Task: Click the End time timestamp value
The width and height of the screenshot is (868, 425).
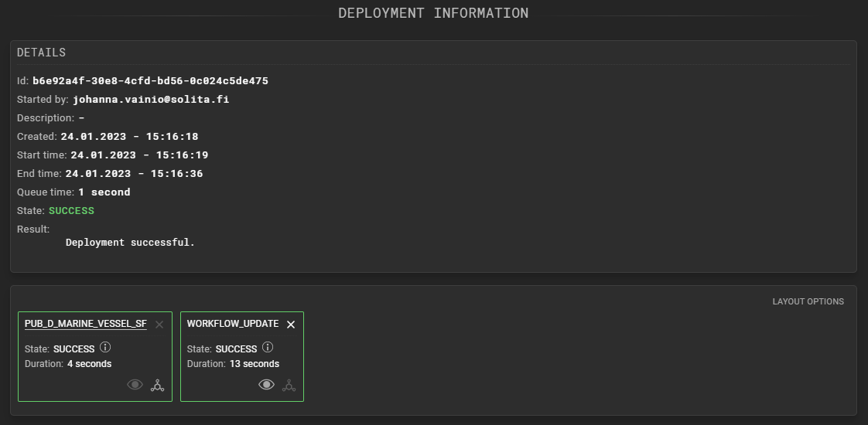Action: (x=134, y=173)
